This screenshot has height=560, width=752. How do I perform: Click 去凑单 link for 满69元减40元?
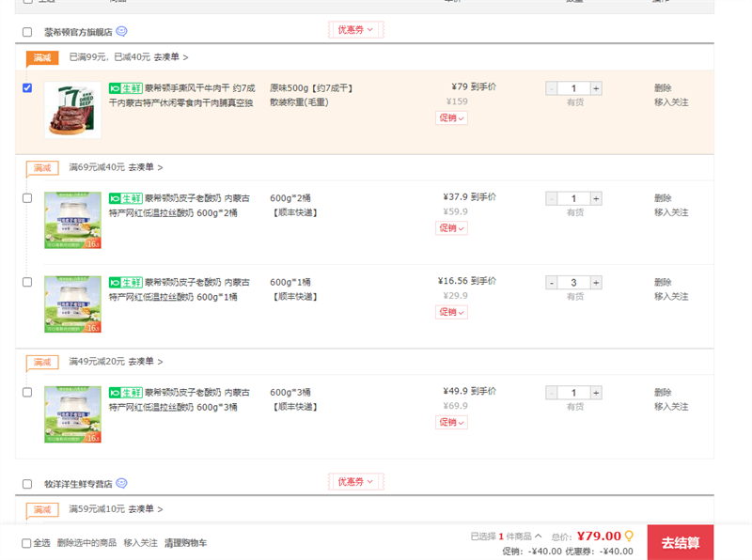coord(145,167)
